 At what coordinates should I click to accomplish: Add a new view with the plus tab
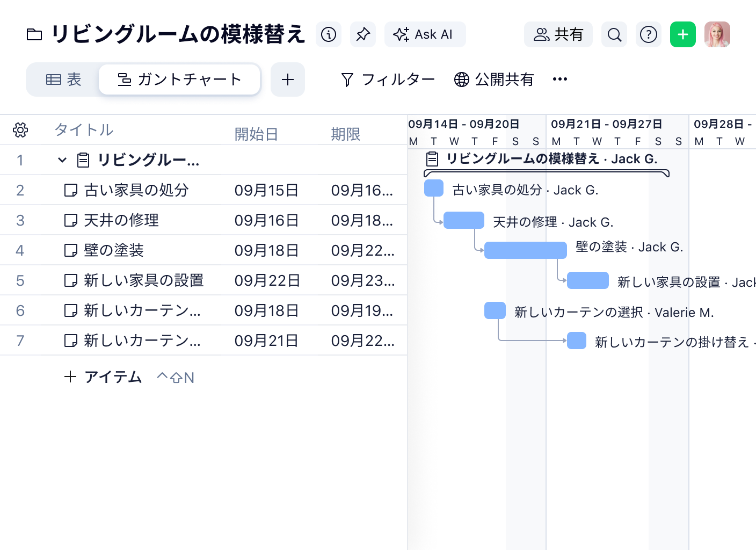288,79
